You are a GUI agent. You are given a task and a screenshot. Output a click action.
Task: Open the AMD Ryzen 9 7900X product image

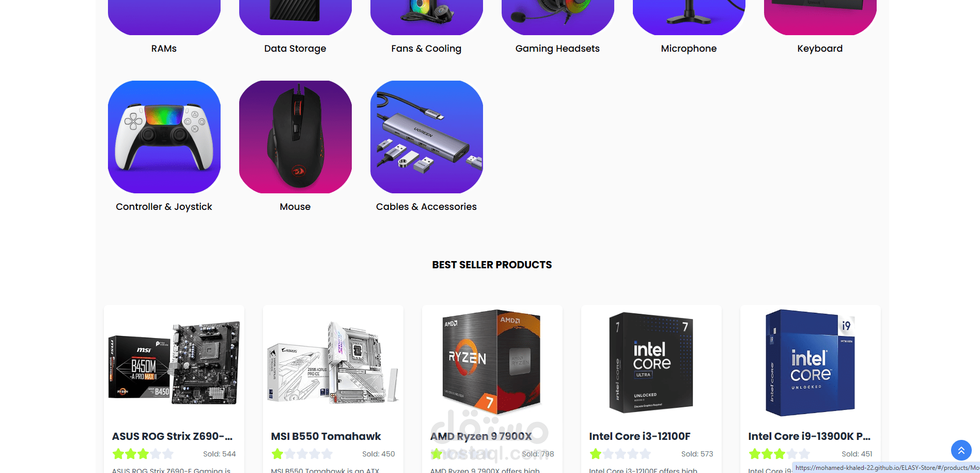click(x=492, y=363)
